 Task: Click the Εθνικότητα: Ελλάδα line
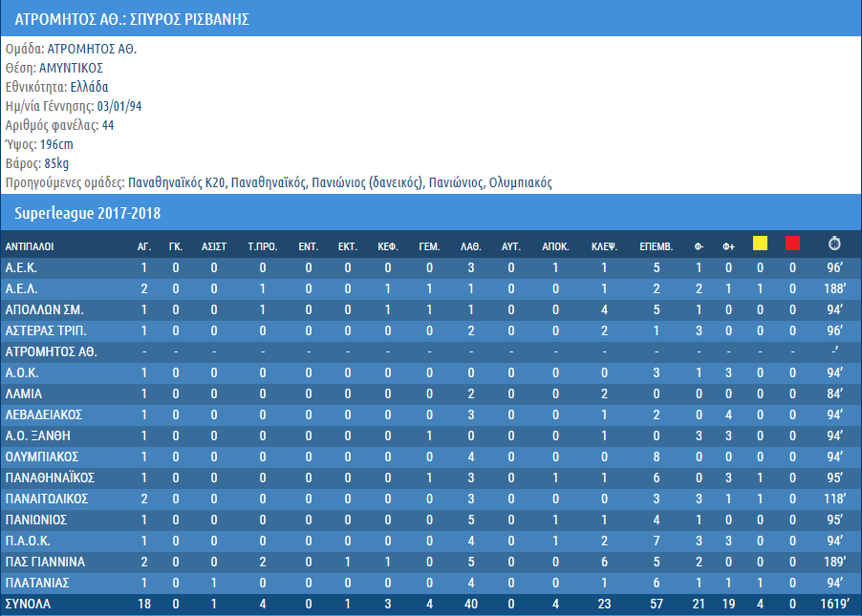coord(56,87)
